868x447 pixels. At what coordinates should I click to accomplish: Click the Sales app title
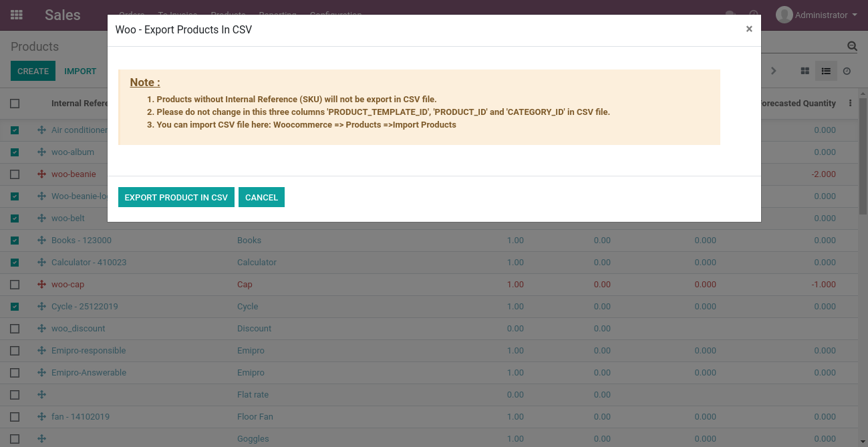pos(63,15)
